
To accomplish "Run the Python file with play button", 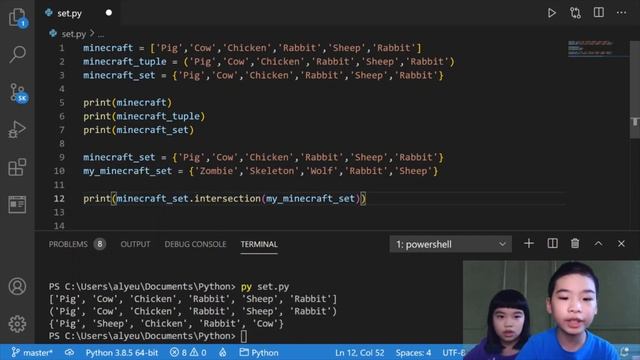I will click(x=551, y=13).
